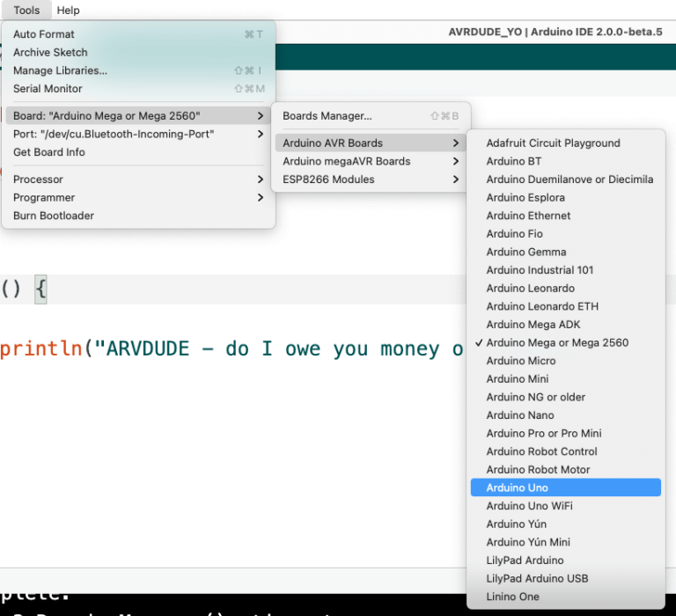Select checked Arduino Mega or Mega 2560

tap(566, 342)
